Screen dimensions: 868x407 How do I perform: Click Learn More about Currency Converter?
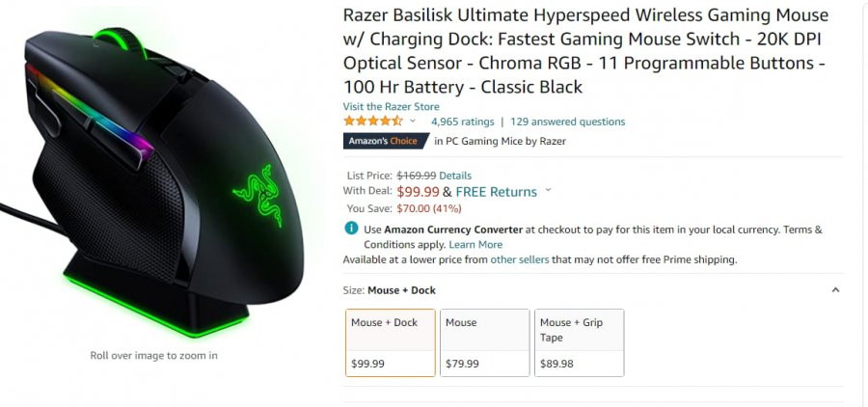(x=475, y=245)
